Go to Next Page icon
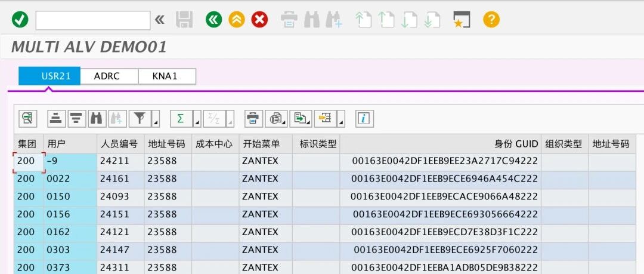The width and height of the screenshot is (644, 274). tap(409, 19)
